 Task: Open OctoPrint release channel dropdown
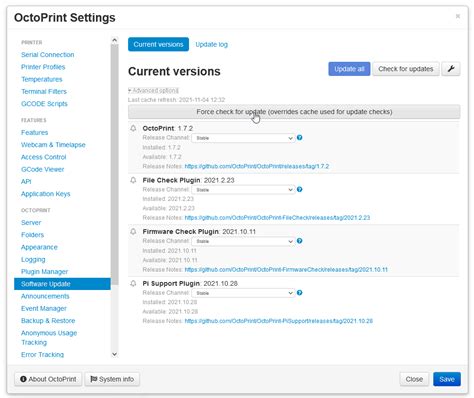point(243,138)
